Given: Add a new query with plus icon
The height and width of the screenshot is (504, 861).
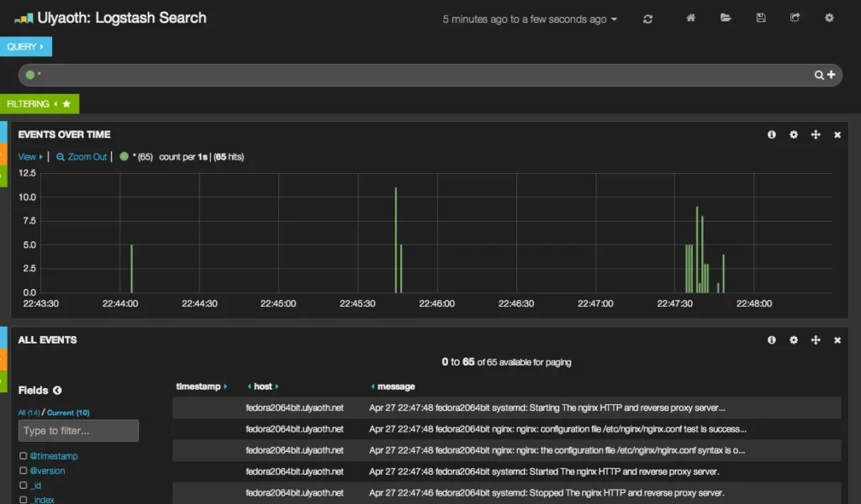Looking at the screenshot, I should [832, 76].
